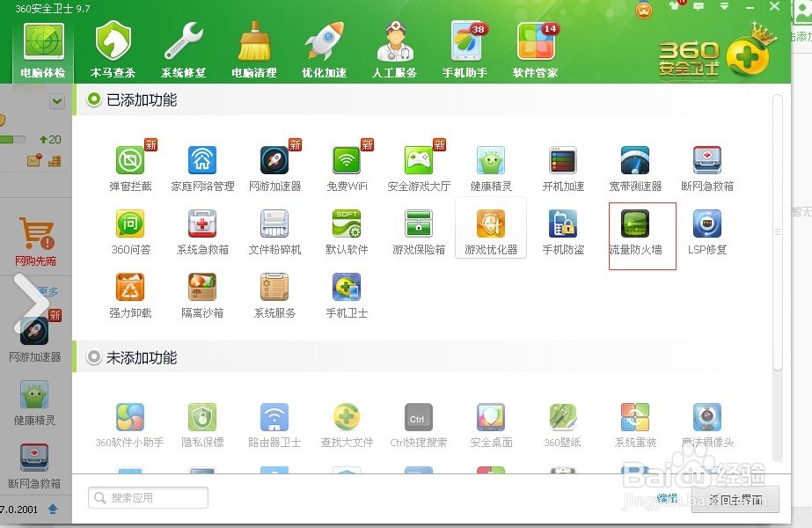Open the feedback message icon in title bar
The image size is (812, 528).
pyautogui.click(x=699, y=7)
